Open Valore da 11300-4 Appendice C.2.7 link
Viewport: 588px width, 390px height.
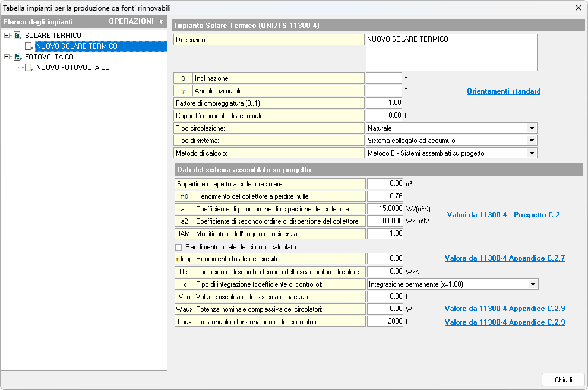click(x=504, y=258)
